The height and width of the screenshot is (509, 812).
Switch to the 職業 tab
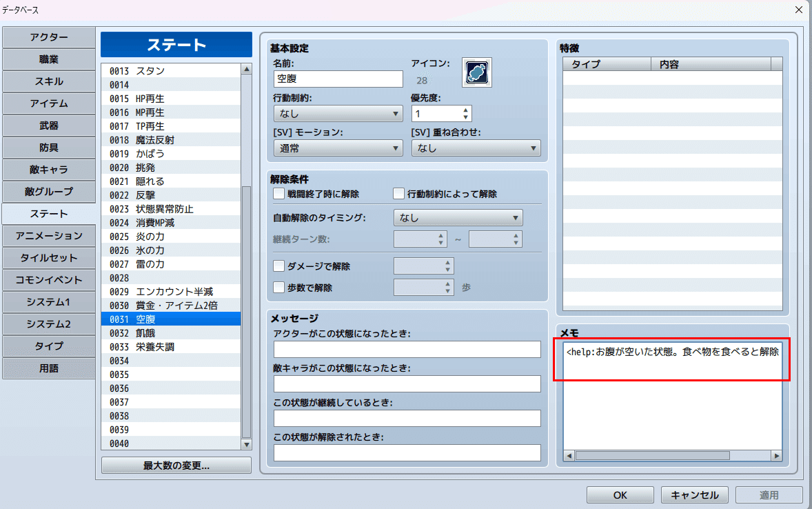pos(49,59)
